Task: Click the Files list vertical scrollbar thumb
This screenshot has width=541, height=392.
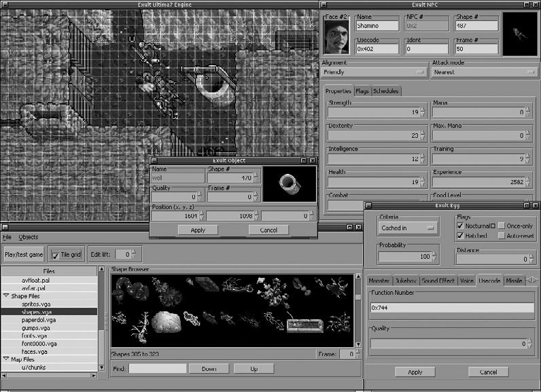Action: point(101,346)
